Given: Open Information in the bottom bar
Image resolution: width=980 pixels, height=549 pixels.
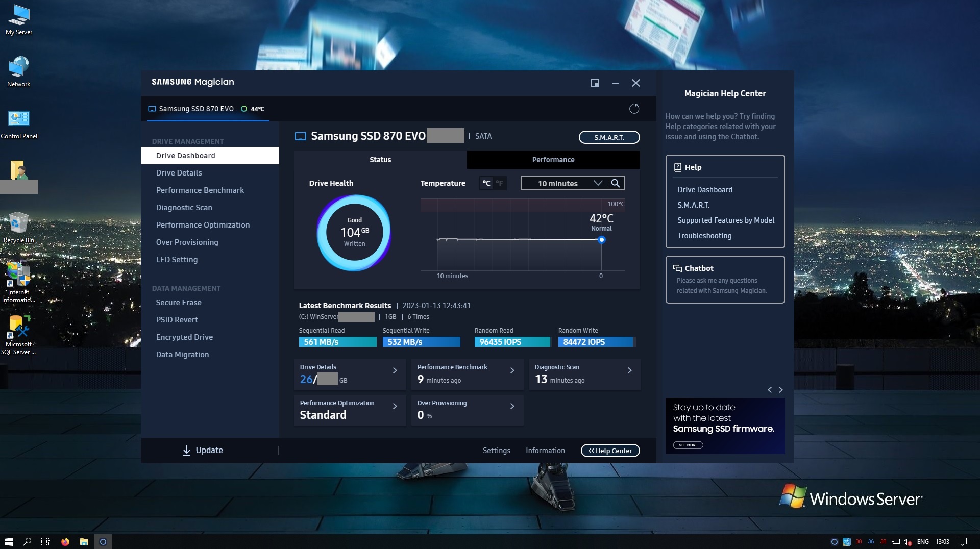Looking at the screenshot, I should click(545, 451).
